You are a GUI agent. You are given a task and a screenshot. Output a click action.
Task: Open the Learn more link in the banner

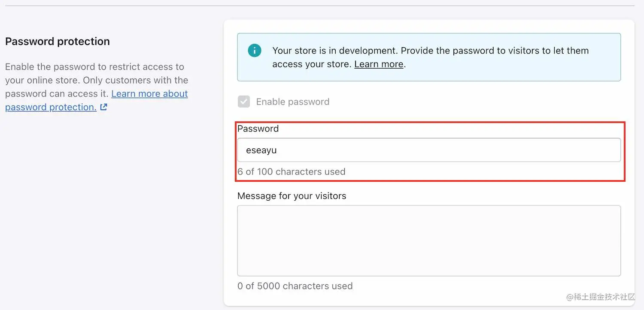click(x=378, y=64)
